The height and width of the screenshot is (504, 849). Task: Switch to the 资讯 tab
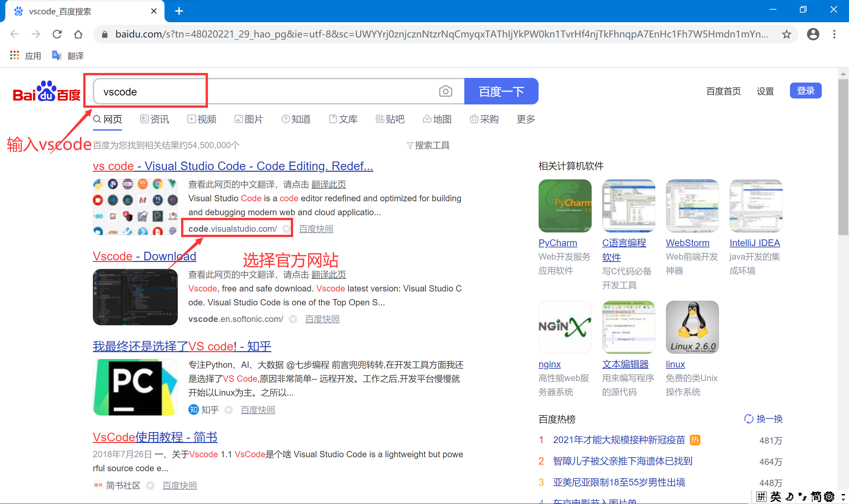tap(155, 119)
